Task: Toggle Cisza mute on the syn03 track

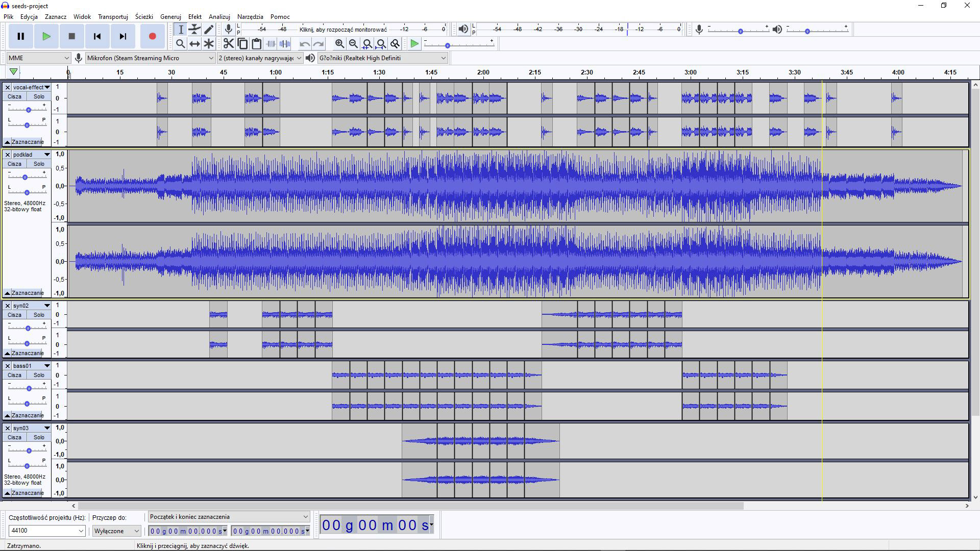Action: pos(14,437)
